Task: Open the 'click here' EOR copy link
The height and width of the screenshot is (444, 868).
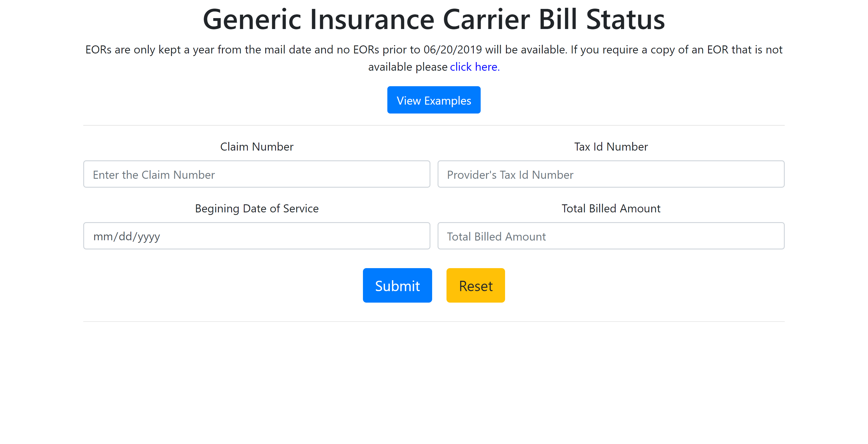Action: (x=475, y=67)
